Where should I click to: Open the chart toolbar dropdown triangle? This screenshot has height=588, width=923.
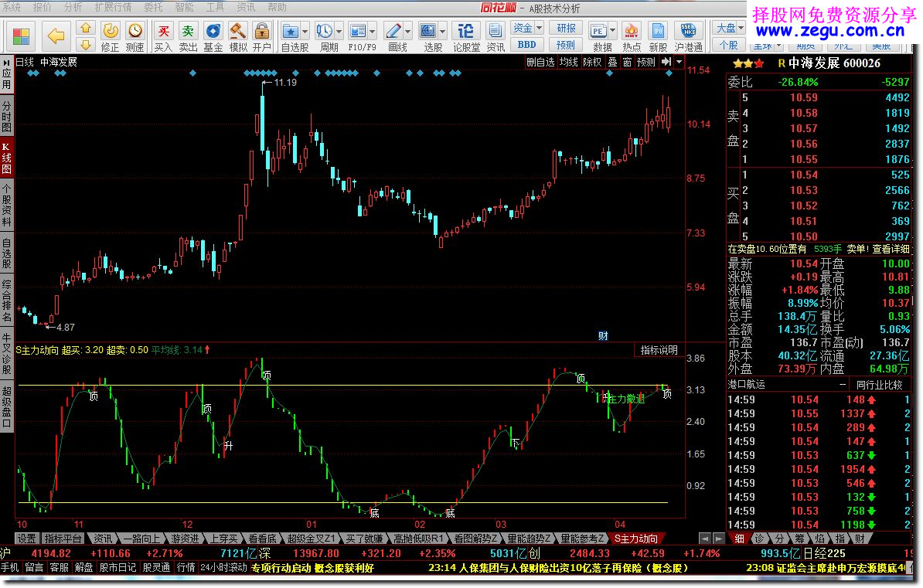[x=679, y=62]
